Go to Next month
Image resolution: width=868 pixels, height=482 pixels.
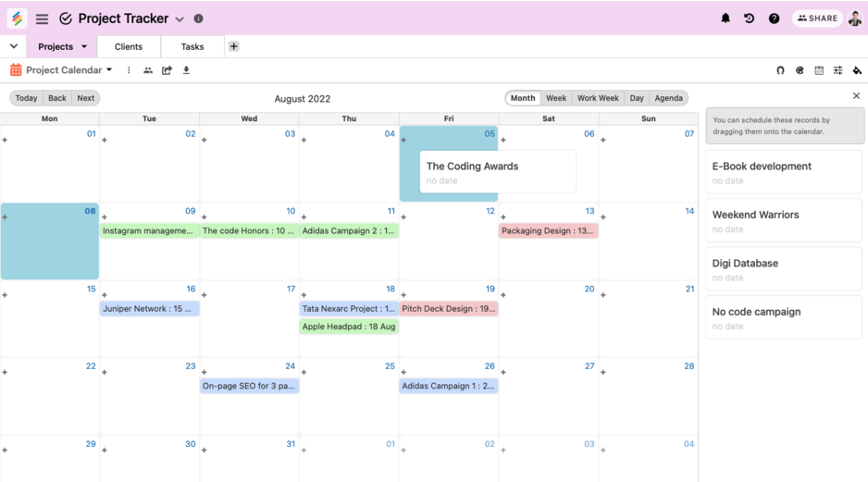pyautogui.click(x=85, y=98)
